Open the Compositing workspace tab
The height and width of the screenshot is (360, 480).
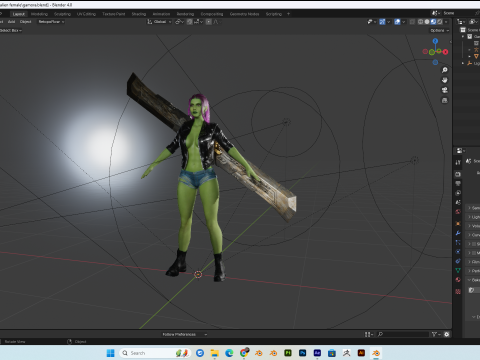pos(212,14)
